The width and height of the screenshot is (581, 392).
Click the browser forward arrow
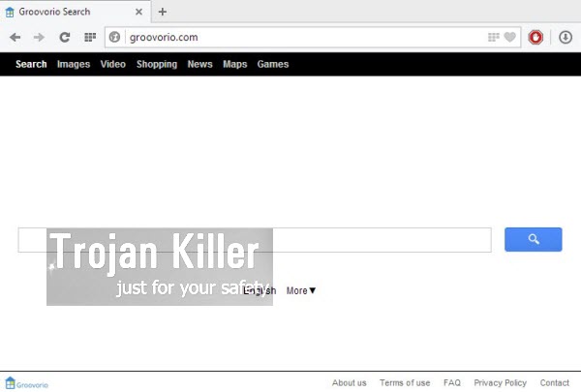point(39,38)
